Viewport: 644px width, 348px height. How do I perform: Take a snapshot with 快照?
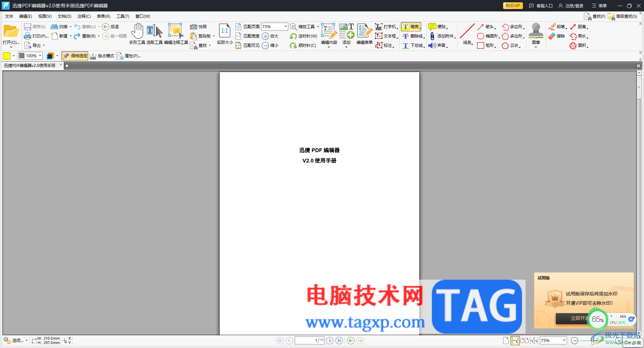[199, 27]
